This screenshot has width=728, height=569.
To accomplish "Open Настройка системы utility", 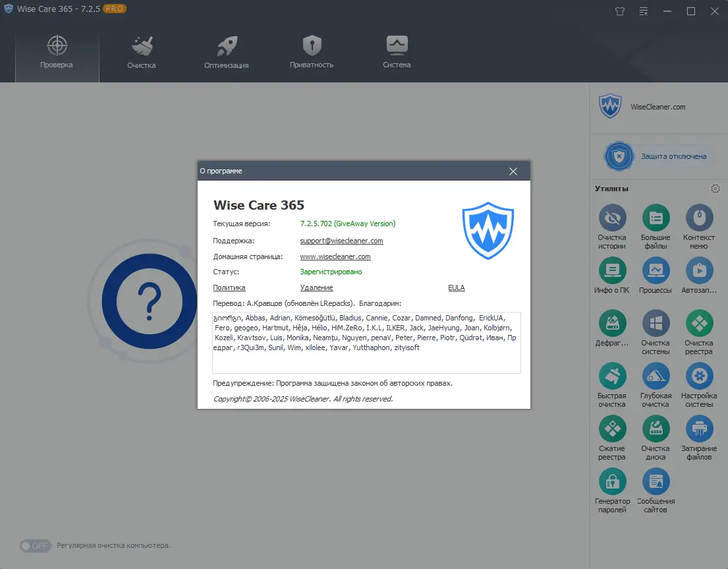I will 699,385.
